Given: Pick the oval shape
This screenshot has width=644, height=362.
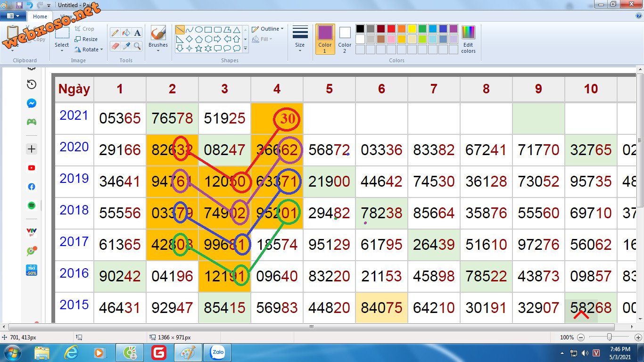Looking at the screenshot, I should [198, 30].
